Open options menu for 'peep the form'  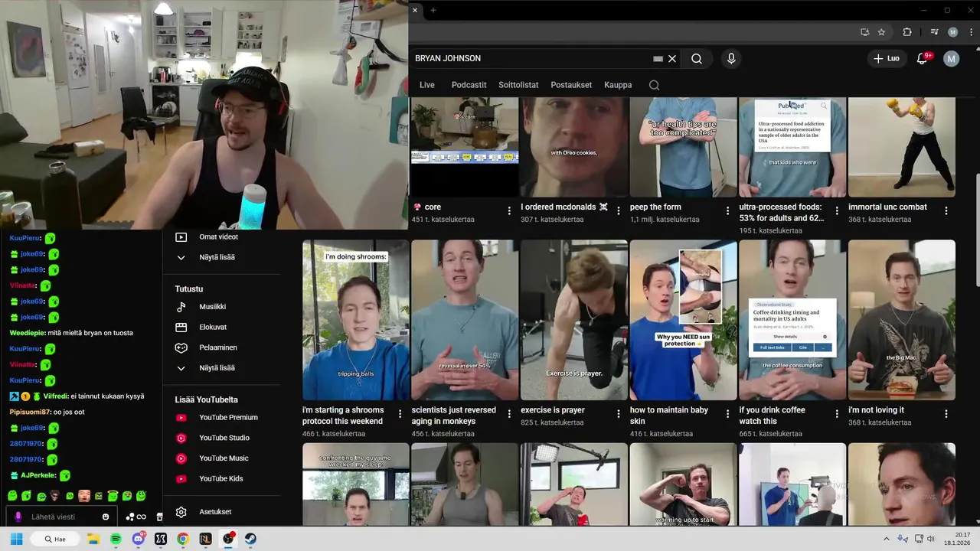click(727, 210)
